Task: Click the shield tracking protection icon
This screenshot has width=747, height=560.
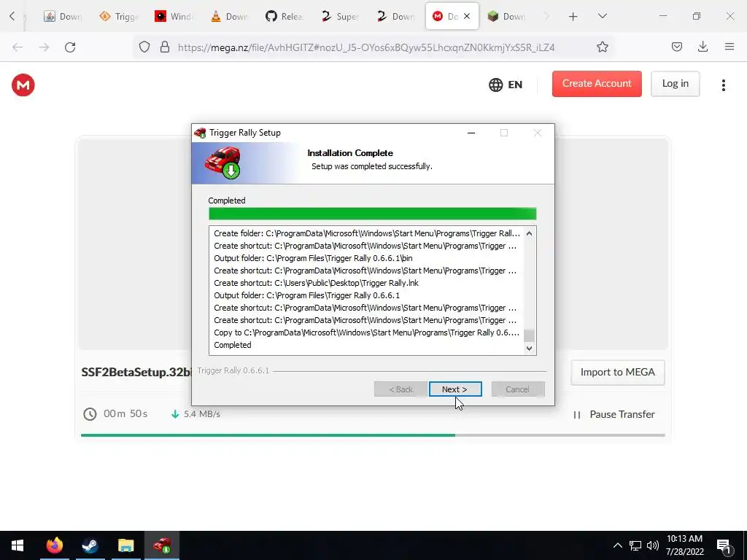Action: point(144,47)
